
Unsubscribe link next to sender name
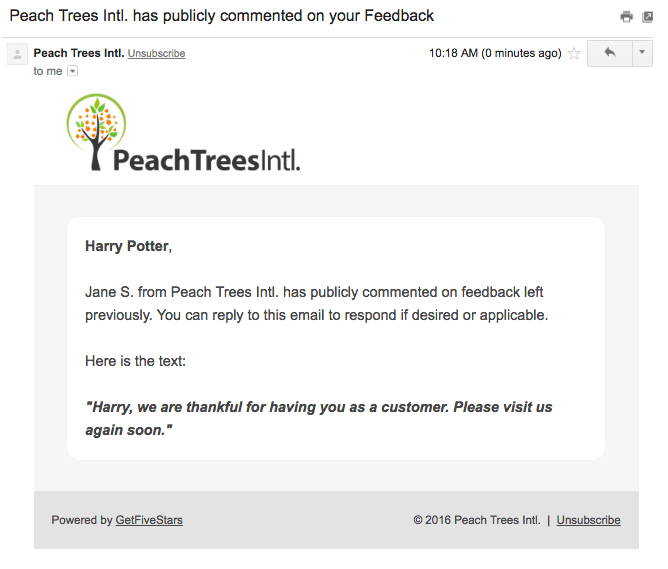[x=156, y=53]
